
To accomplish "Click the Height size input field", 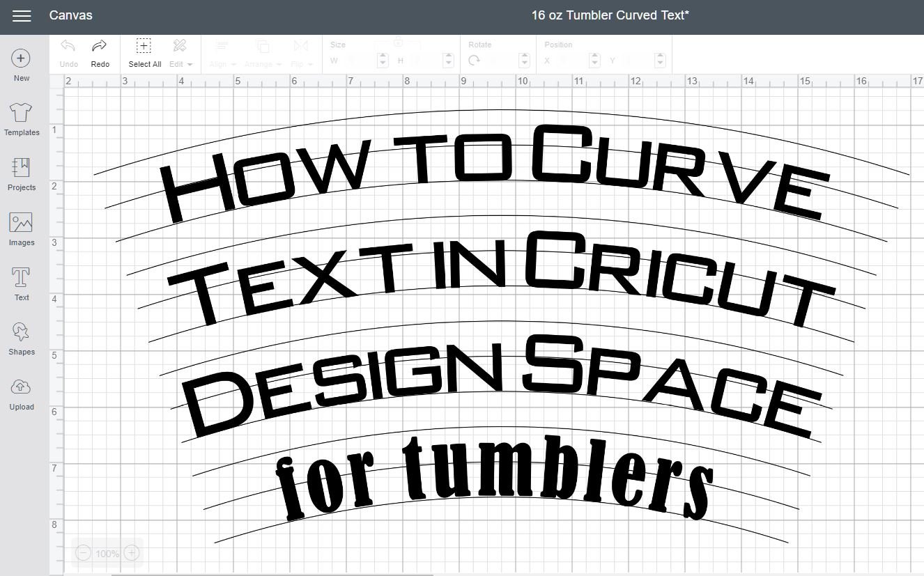I will pyautogui.click(x=424, y=61).
